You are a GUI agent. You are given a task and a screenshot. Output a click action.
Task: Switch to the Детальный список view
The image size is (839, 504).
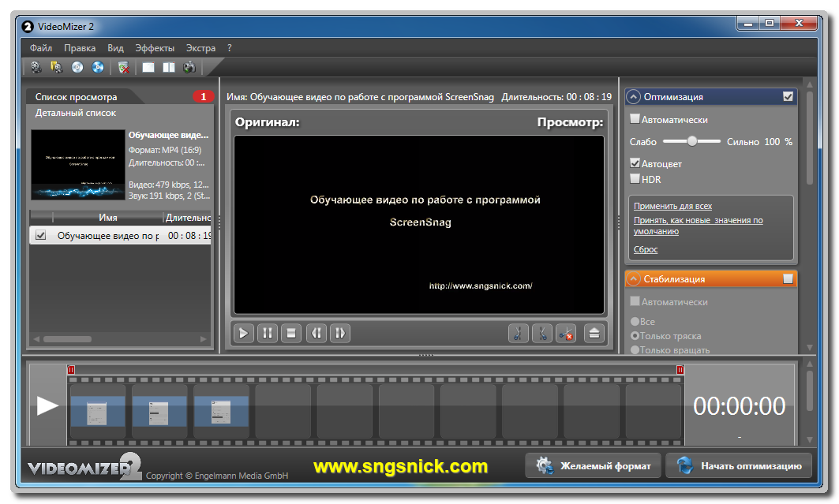tap(76, 113)
